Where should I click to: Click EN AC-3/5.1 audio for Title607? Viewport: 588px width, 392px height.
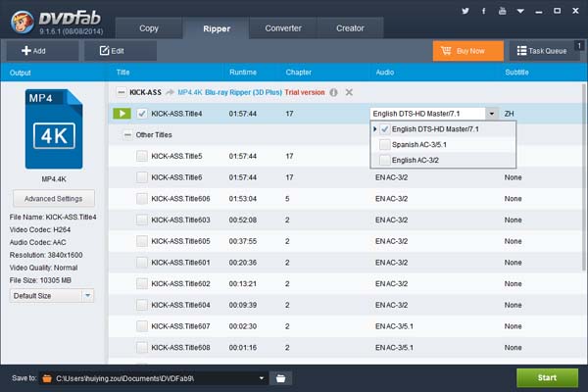coord(394,326)
